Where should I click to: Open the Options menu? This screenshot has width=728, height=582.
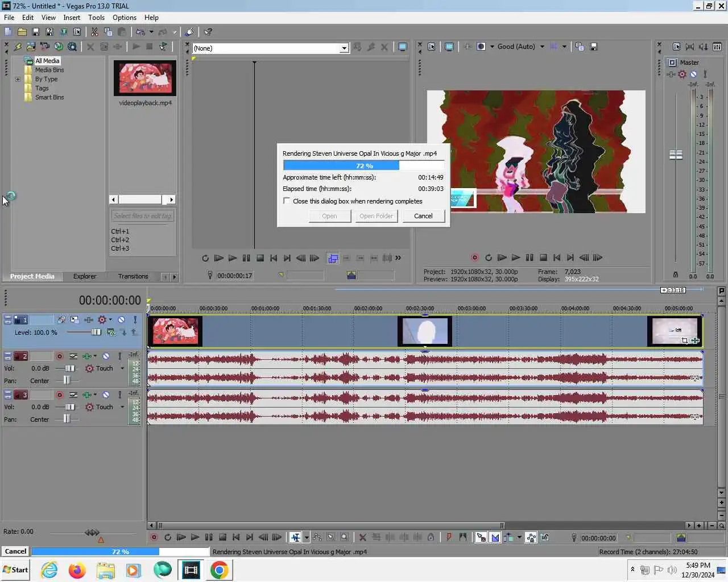click(x=125, y=18)
